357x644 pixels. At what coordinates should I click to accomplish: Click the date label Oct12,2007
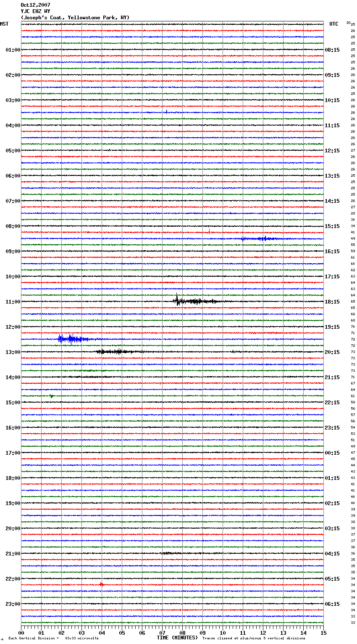point(35,5)
